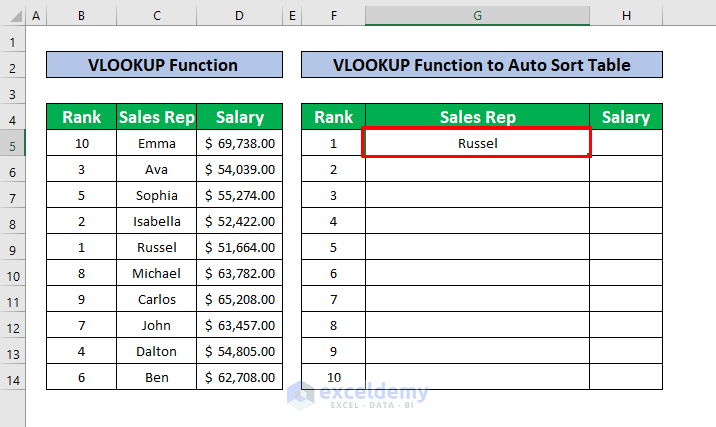Click the Michael sales rep cell
The height and width of the screenshot is (427, 716).
[x=156, y=273]
